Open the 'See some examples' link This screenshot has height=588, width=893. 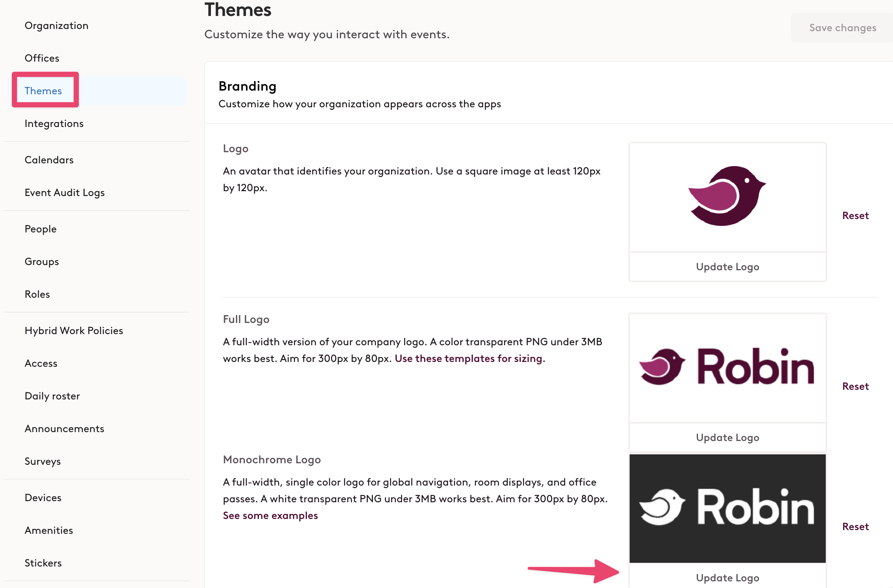270,515
